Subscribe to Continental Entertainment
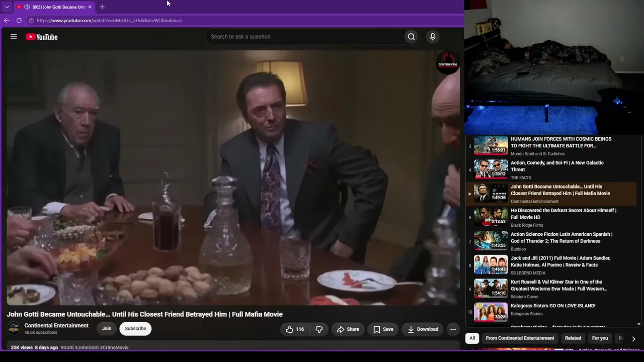Image resolution: width=644 pixels, height=362 pixels. coord(135,329)
